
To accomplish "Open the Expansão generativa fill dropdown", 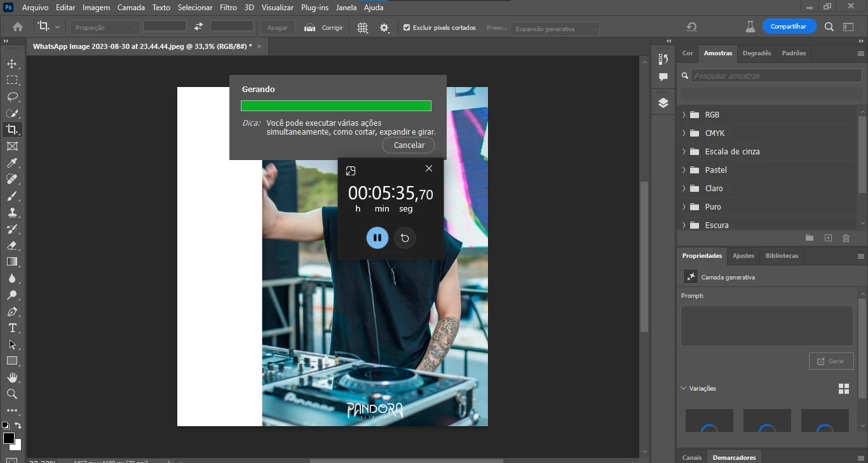I will pyautogui.click(x=555, y=29).
